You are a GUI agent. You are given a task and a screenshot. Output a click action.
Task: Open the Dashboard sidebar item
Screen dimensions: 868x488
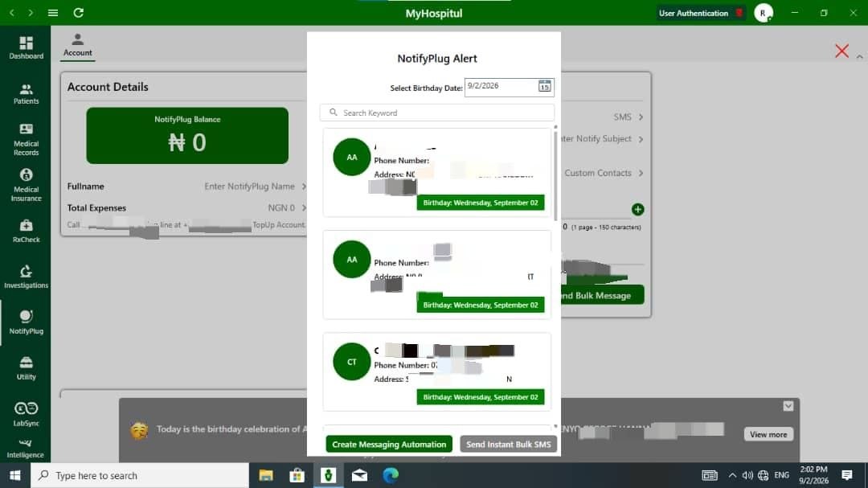click(26, 47)
